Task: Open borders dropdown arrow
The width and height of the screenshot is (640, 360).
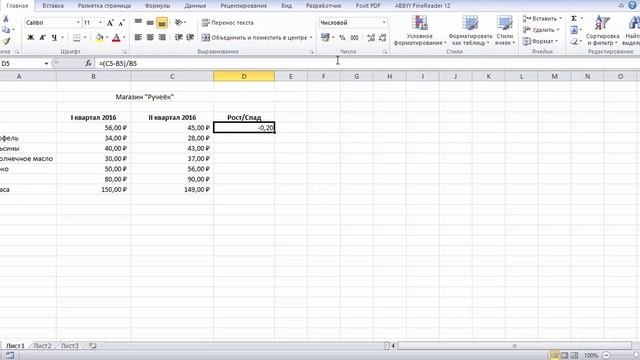Action: [85, 38]
